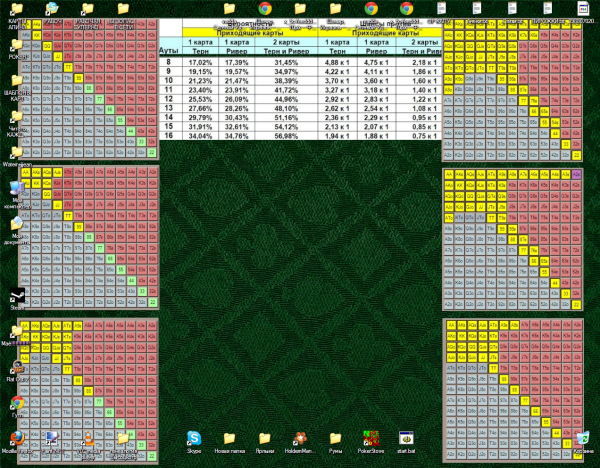Open the Корзина recycle bin
Viewport: 600px width, 468px height.
pyautogui.click(x=582, y=438)
